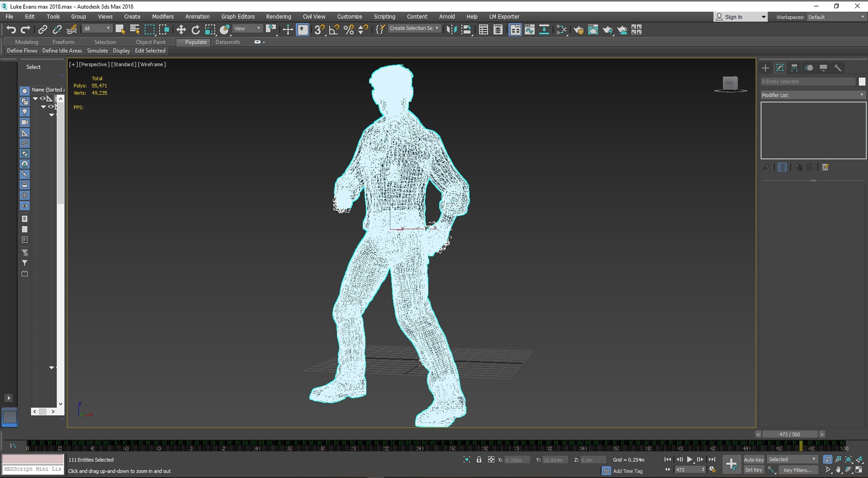Click Configure Modifier Sets icon

(825, 167)
